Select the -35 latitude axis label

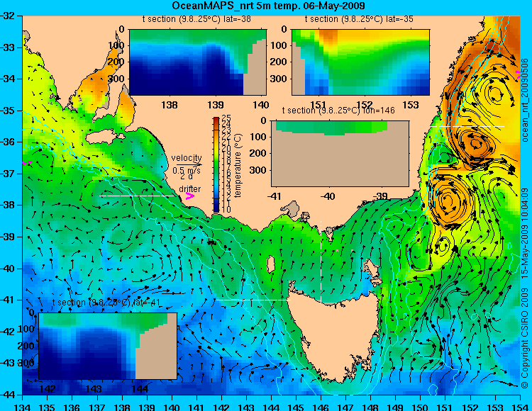click(8, 111)
